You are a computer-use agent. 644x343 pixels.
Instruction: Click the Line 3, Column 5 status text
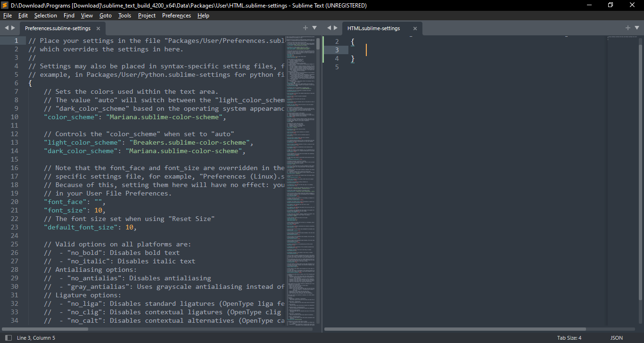point(36,338)
